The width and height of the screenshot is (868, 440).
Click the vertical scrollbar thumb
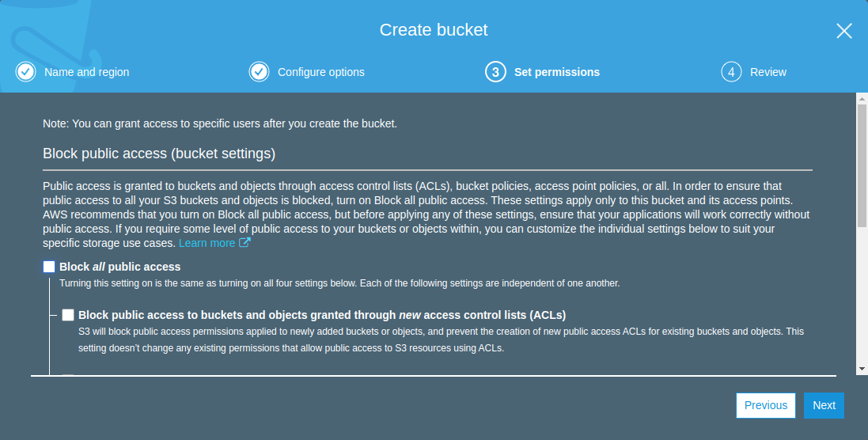pyautogui.click(x=862, y=166)
